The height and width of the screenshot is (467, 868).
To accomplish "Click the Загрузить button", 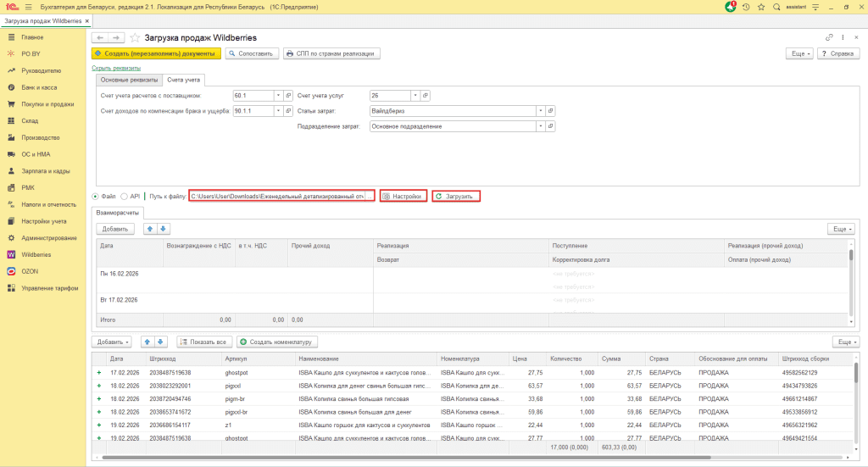I will (456, 196).
